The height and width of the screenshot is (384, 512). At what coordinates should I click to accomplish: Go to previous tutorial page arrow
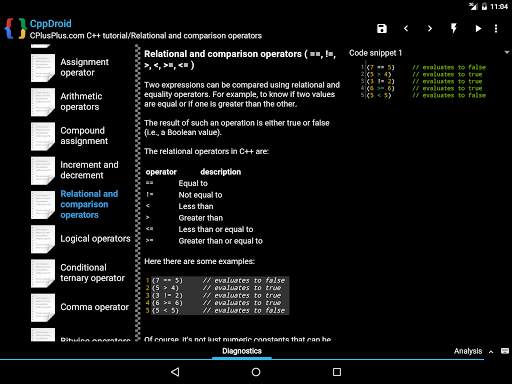click(406, 29)
